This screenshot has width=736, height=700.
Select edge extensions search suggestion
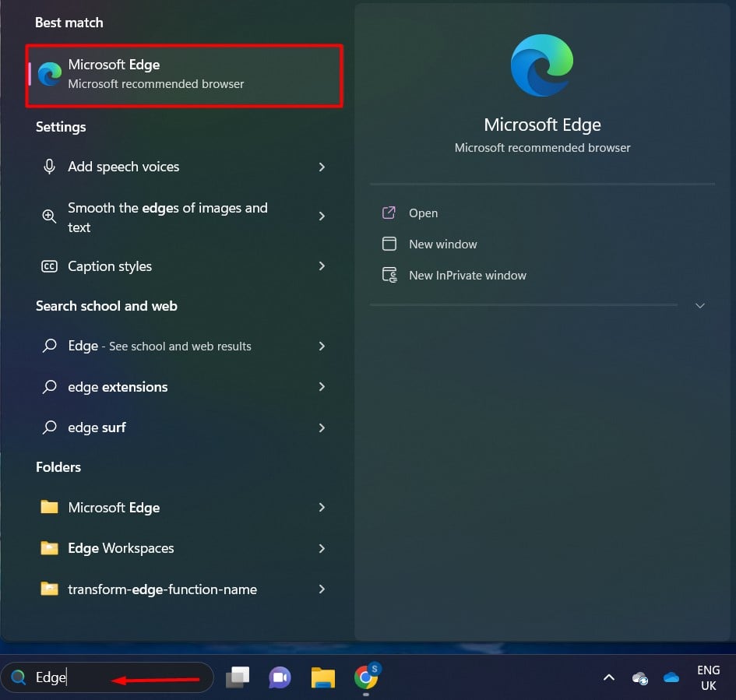tap(185, 387)
